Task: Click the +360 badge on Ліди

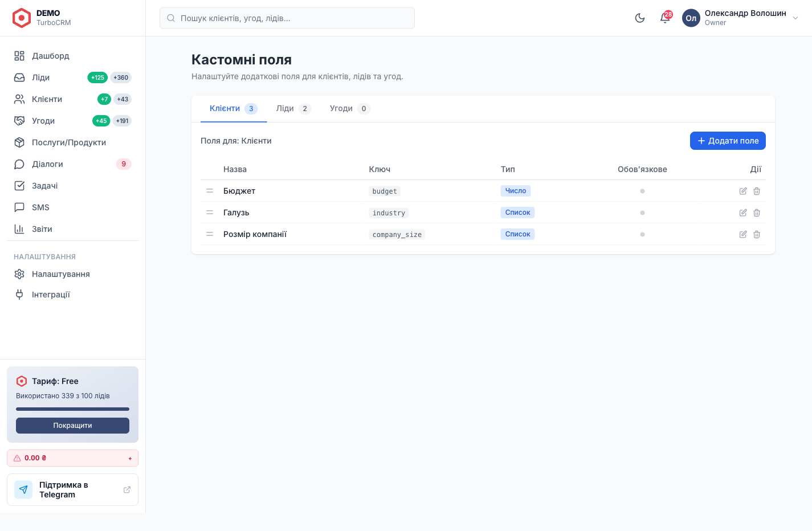Action: tap(121, 77)
